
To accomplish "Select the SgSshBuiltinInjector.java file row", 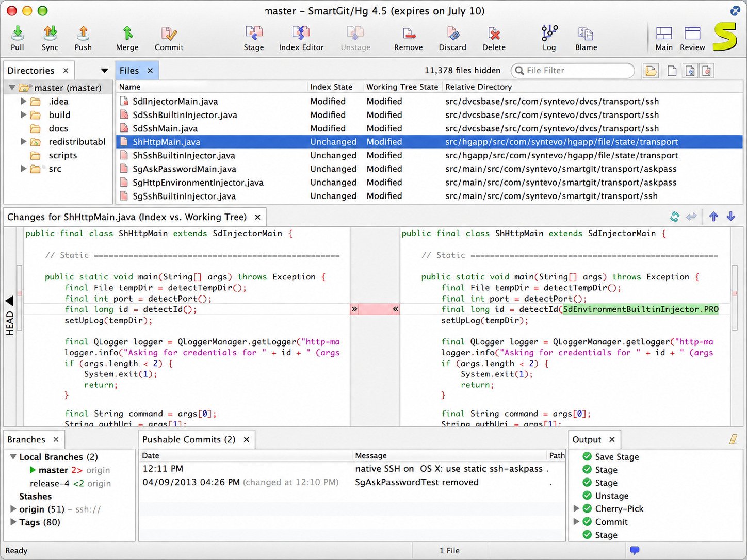I will point(429,196).
